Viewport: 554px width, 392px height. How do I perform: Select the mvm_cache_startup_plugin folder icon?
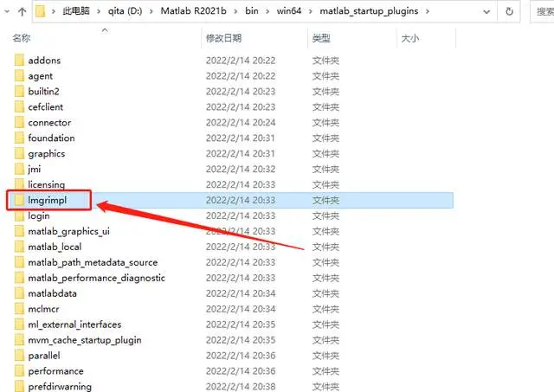[19, 340]
